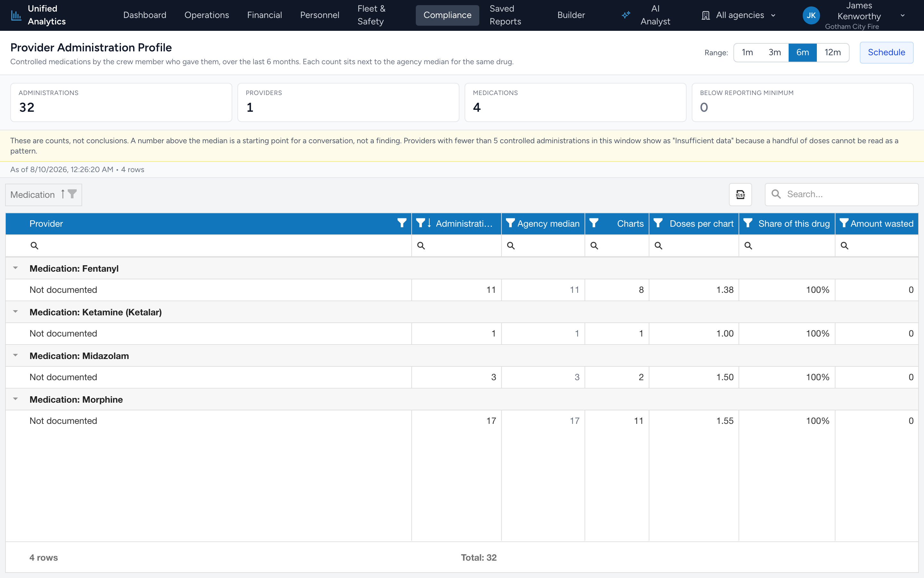Open the Agency median column filter icon

(510, 223)
